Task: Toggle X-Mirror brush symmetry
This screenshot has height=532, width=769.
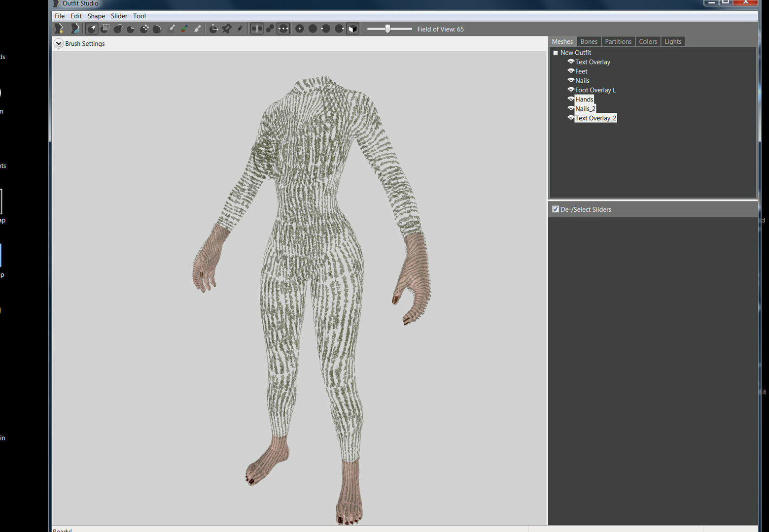Action: click(257, 29)
